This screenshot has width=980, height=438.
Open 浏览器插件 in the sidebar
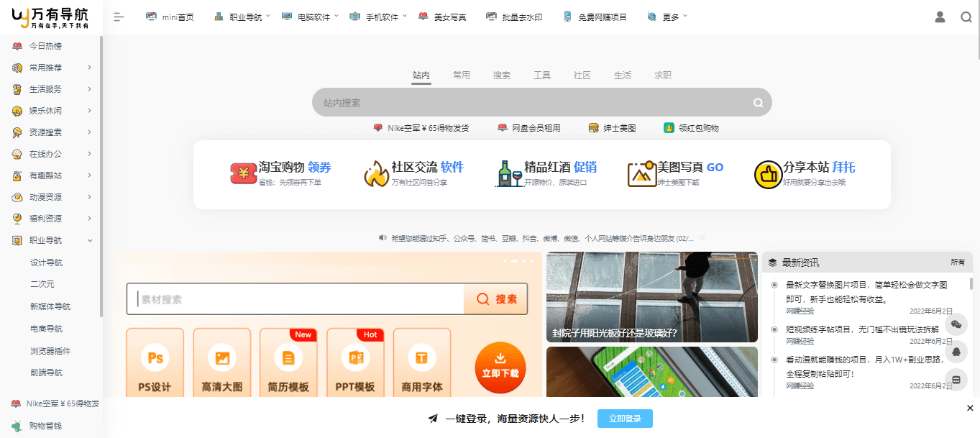(50, 351)
